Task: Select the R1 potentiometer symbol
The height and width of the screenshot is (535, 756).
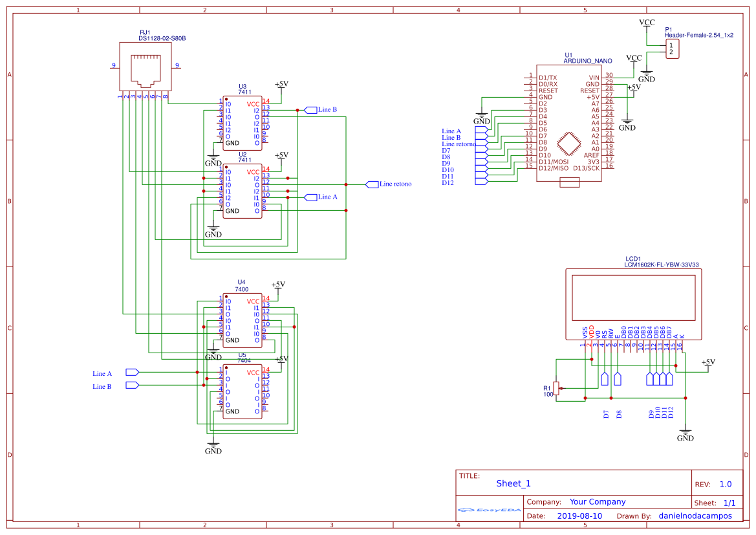Action: coord(556,388)
